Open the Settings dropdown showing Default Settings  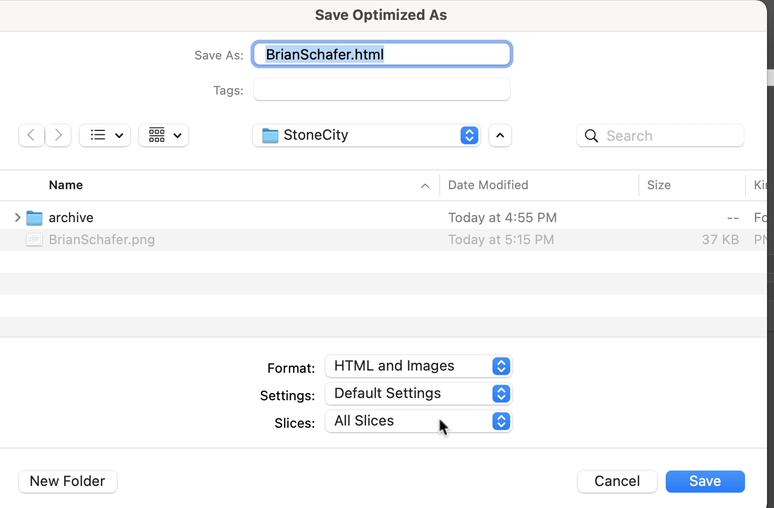(x=418, y=393)
